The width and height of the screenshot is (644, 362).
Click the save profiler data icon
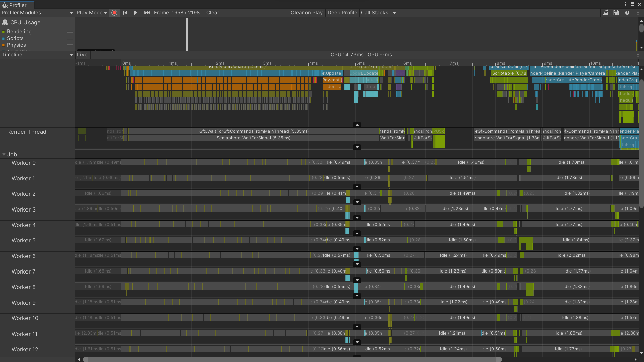pyautogui.click(x=616, y=13)
